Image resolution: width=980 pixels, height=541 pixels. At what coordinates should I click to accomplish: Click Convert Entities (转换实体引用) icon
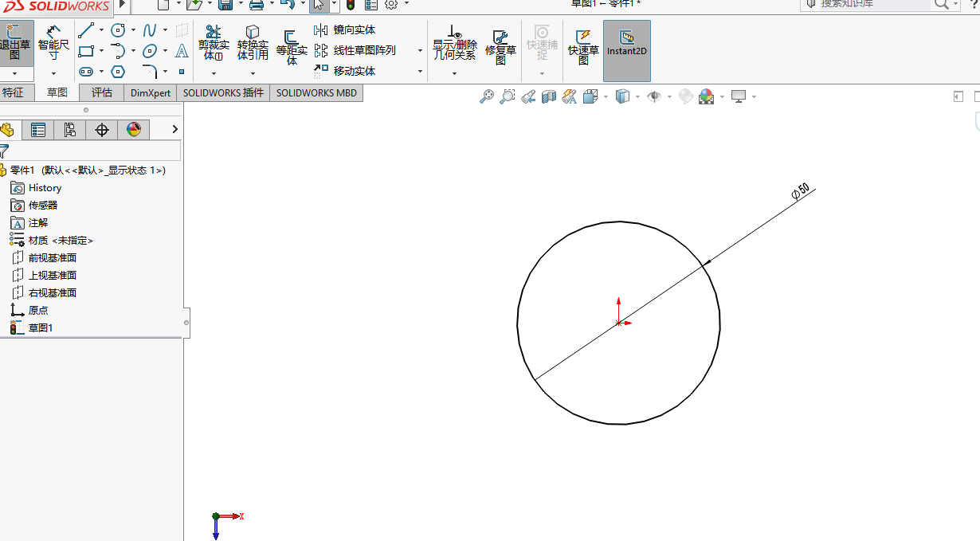pos(253,42)
